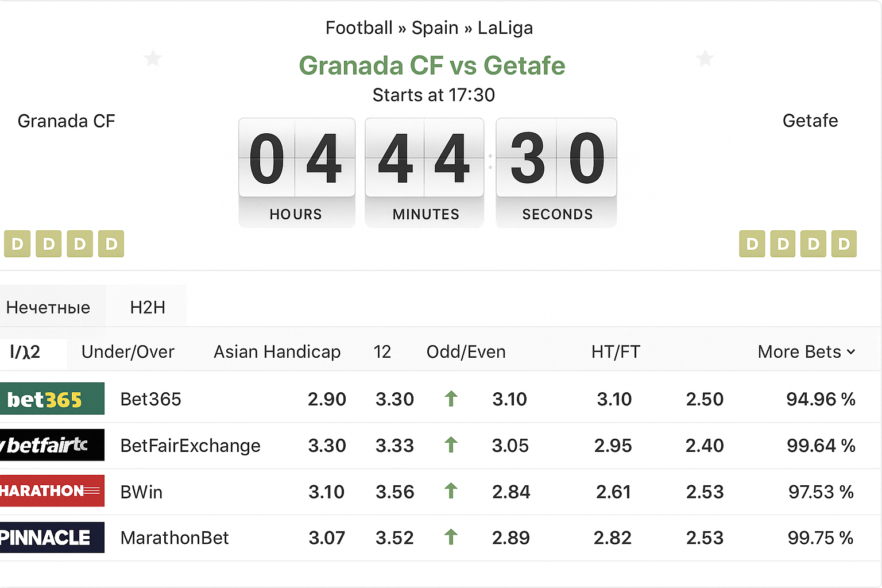Open the Under/Over market tab
The image size is (882, 588).
(x=127, y=351)
